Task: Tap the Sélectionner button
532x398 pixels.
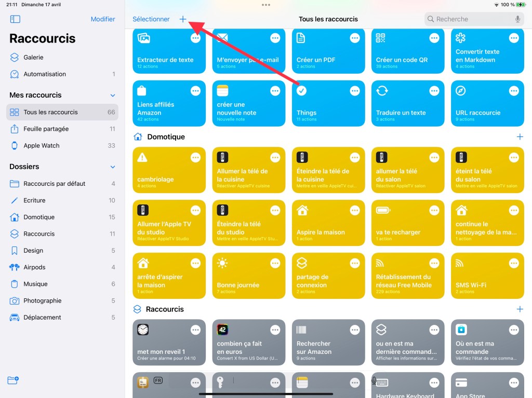Action: click(151, 19)
